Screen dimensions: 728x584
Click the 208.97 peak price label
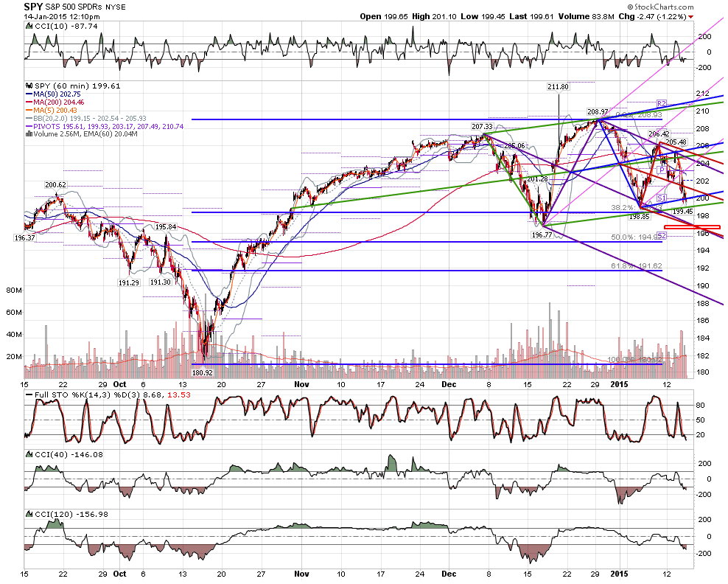[598, 112]
